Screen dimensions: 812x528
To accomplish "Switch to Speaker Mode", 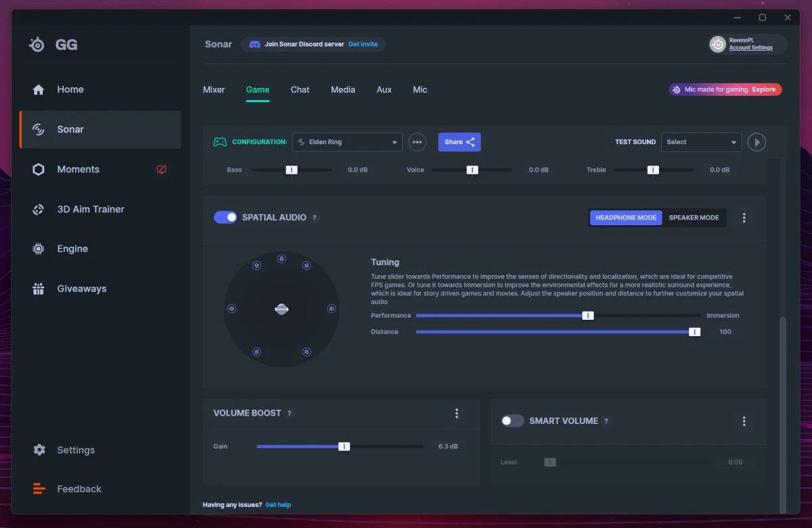I will [x=694, y=218].
